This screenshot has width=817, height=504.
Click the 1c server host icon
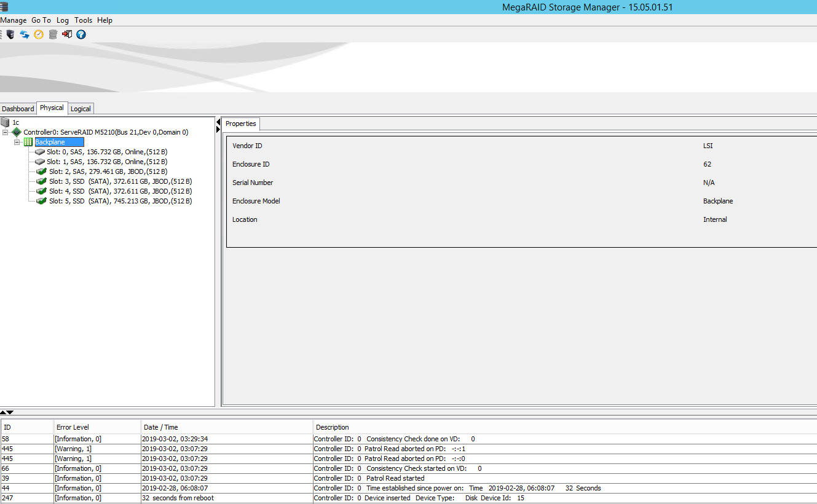[6, 122]
